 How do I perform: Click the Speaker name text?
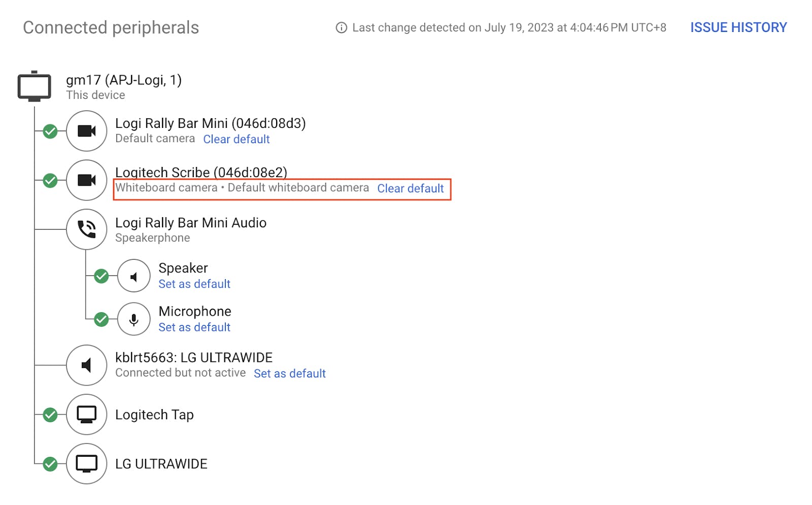pos(183,268)
